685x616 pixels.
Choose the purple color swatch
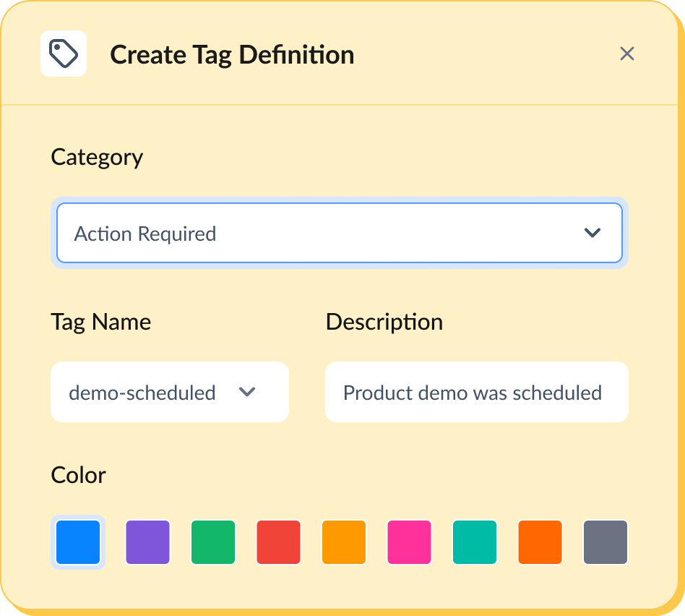point(148,542)
